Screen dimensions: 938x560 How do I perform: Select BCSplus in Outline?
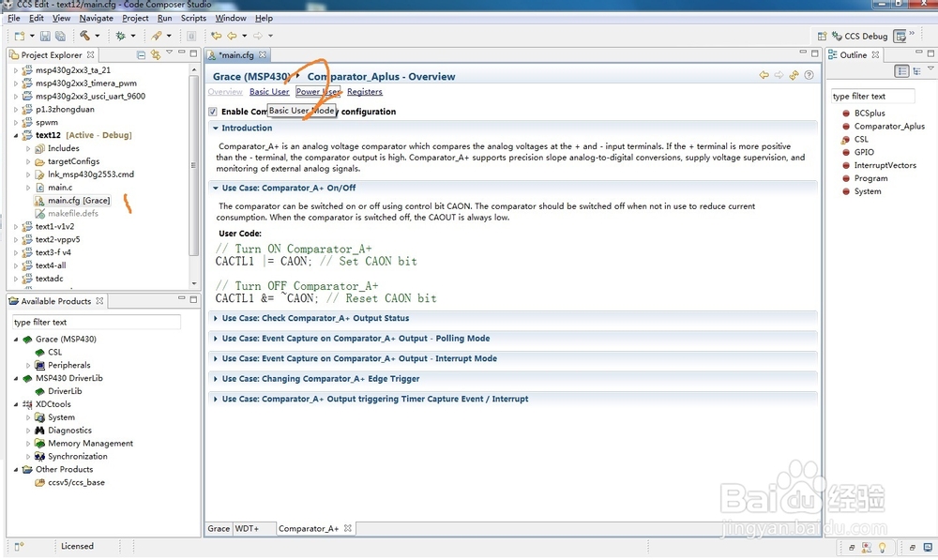[x=870, y=114]
